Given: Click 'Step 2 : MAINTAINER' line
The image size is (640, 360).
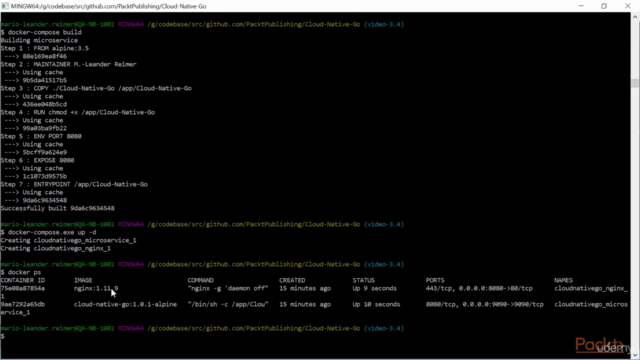Looking at the screenshot, I should click(x=69, y=64).
